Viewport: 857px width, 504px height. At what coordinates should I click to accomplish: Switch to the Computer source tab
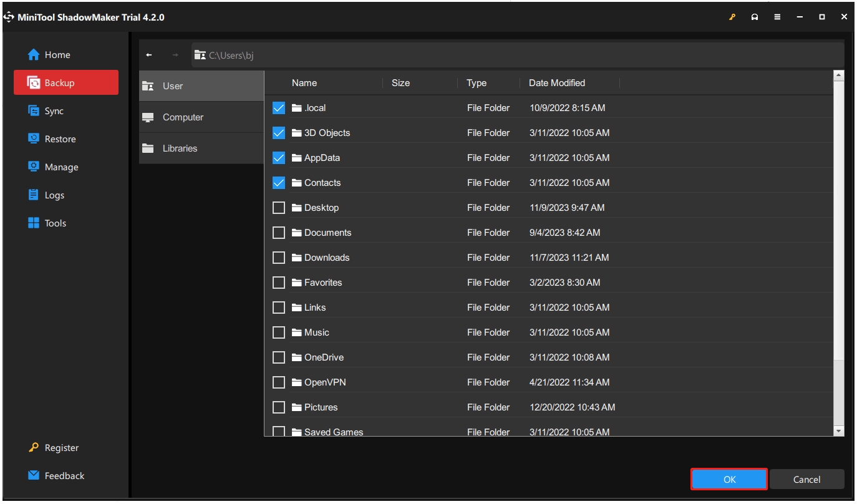coord(183,117)
